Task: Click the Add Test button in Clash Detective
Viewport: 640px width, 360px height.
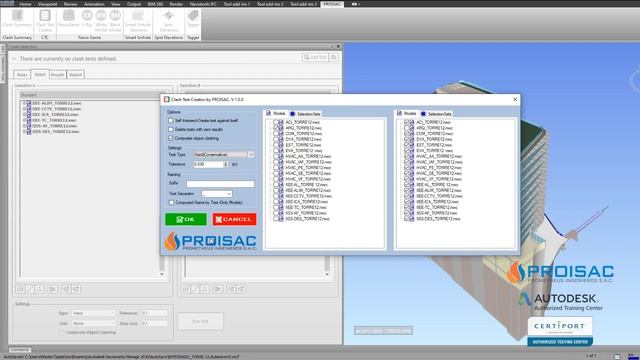Action: [x=315, y=58]
